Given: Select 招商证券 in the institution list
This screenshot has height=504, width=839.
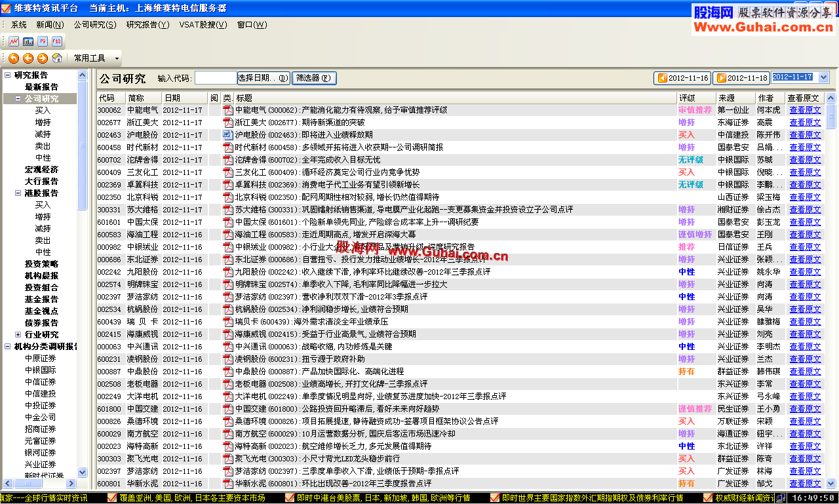Looking at the screenshot, I should 41,429.
